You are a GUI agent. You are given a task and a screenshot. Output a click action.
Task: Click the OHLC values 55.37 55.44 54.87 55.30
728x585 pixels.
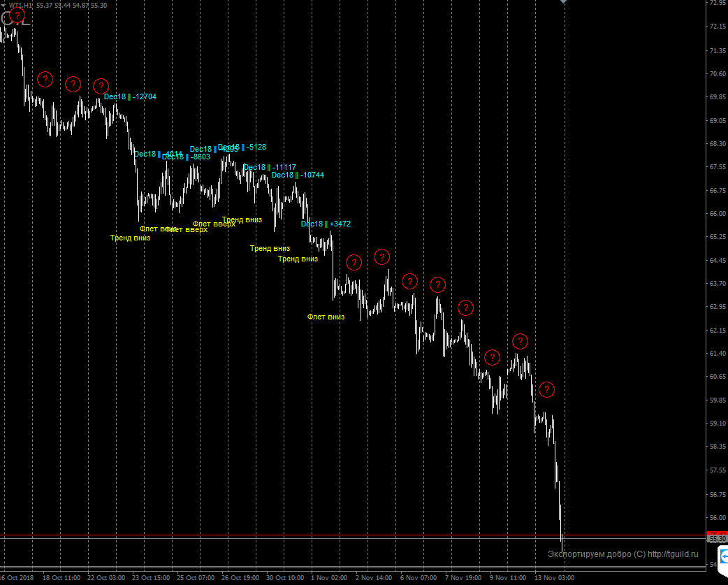coord(71,5)
